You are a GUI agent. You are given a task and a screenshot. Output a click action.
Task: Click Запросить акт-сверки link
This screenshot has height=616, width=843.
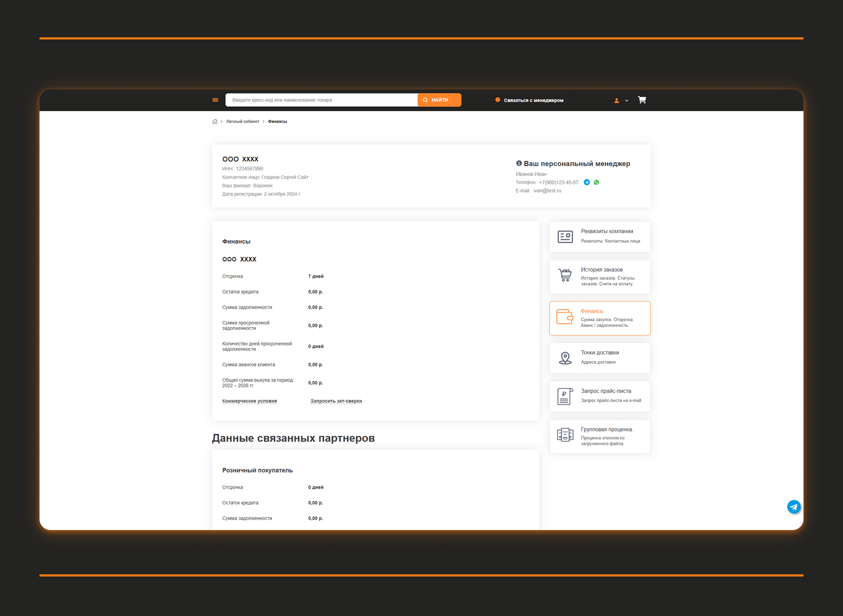(x=336, y=401)
